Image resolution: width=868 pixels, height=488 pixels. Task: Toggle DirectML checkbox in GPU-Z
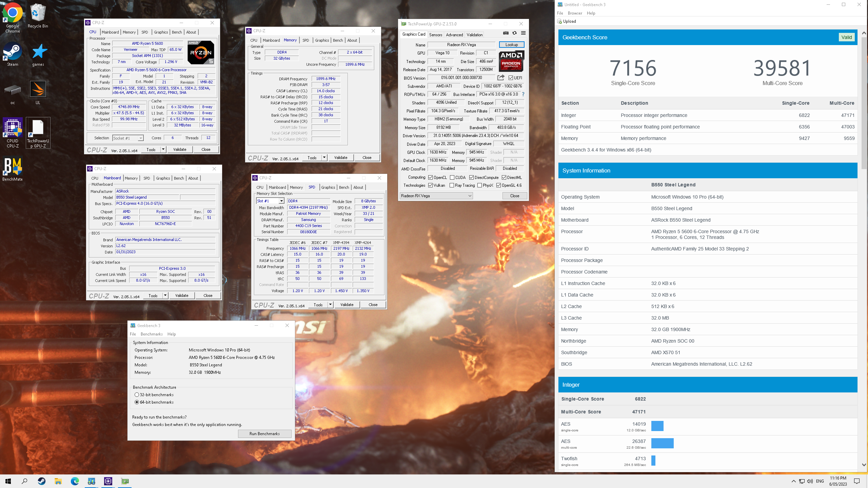coord(504,178)
